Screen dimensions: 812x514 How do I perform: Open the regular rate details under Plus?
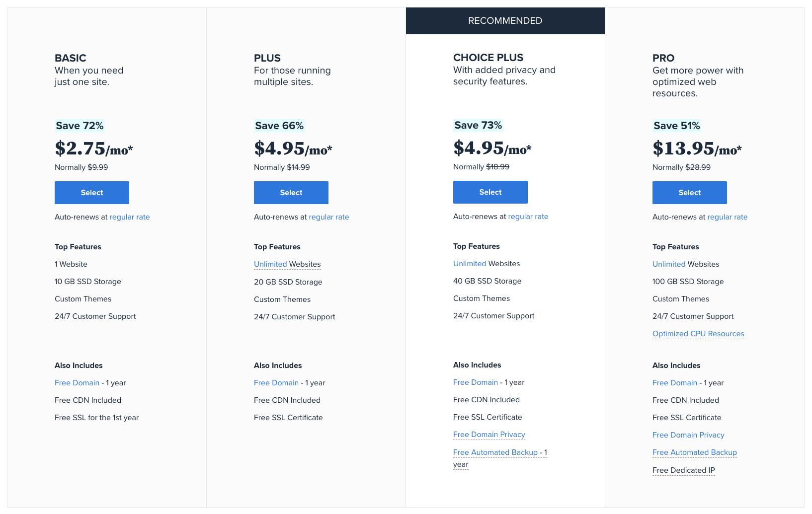tap(329, 217)
